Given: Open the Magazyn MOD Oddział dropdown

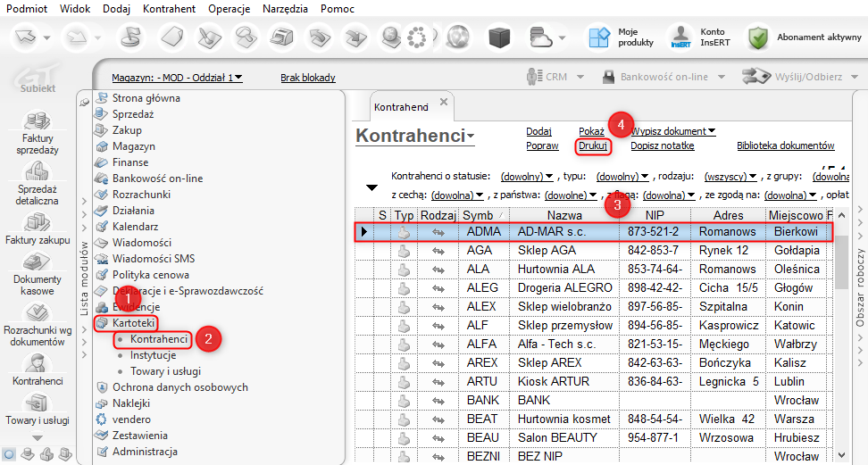Looking at the screenshot, I should (178, 78).
